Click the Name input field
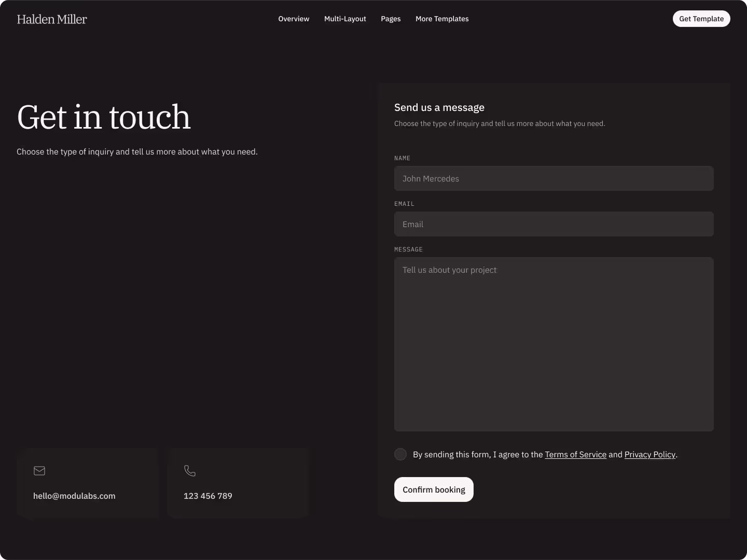The width and height of the screenshot is (747, 560). [x=554, y=178]
